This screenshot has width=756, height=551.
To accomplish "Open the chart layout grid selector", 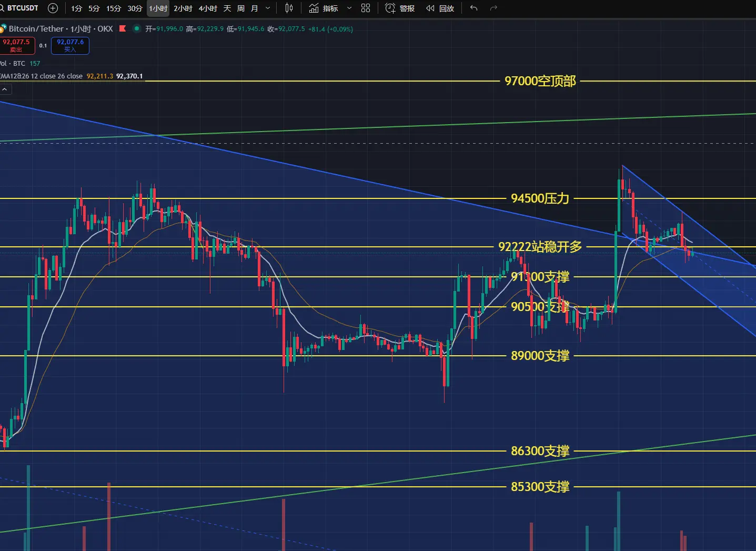I will point(366,8).
